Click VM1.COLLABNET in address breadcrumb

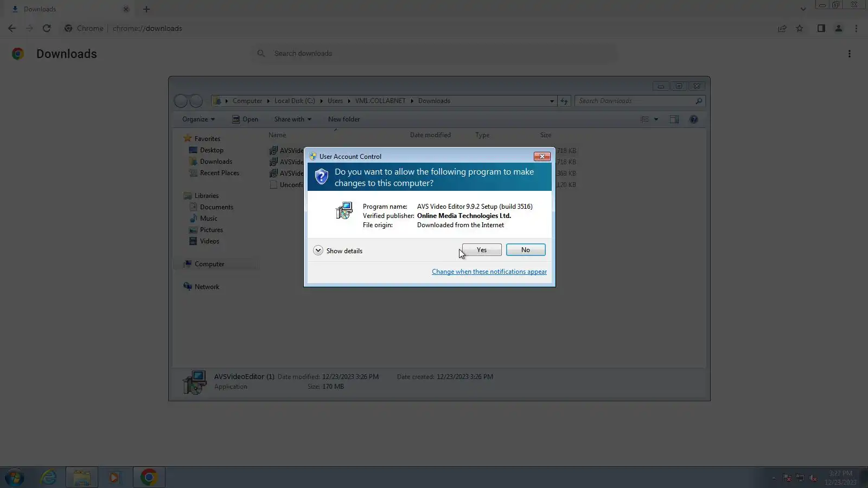[x=380, y=101]
